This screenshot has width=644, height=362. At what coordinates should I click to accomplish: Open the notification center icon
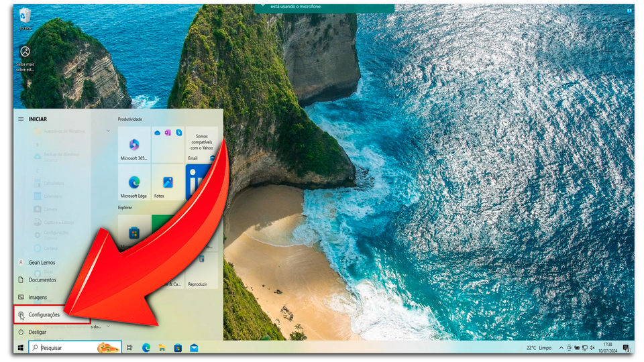626,348
